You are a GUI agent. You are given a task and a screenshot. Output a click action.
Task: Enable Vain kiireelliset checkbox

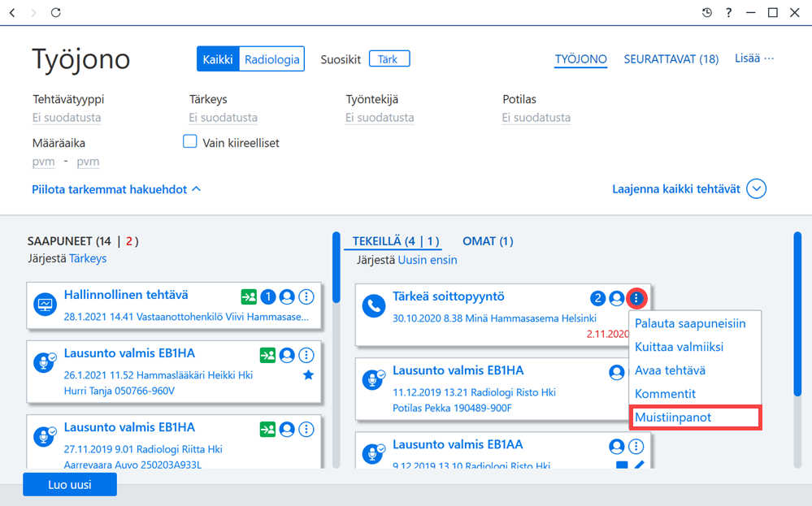190,141
